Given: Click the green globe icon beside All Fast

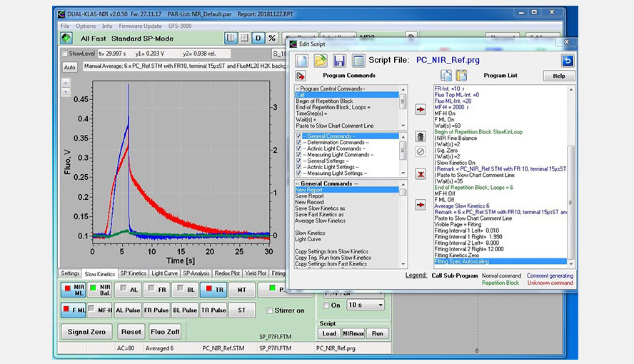Looking at the screenshot, I should (66, 39).
